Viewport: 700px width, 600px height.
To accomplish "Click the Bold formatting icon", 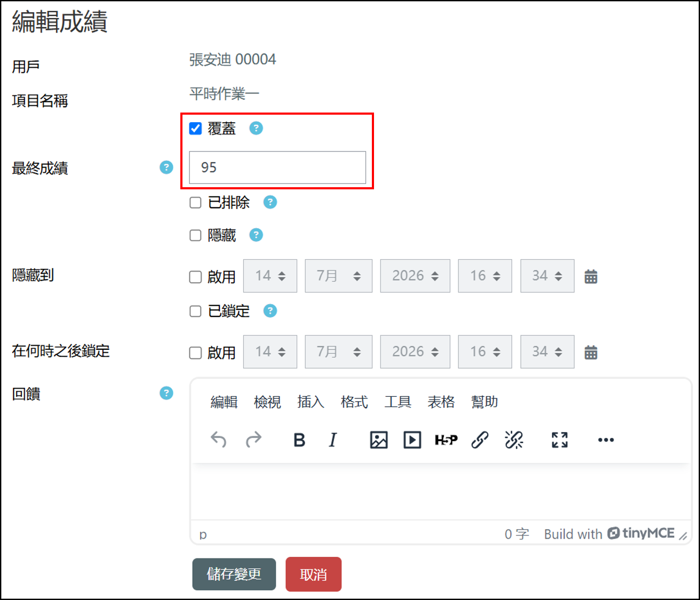I will coord(299,440).
